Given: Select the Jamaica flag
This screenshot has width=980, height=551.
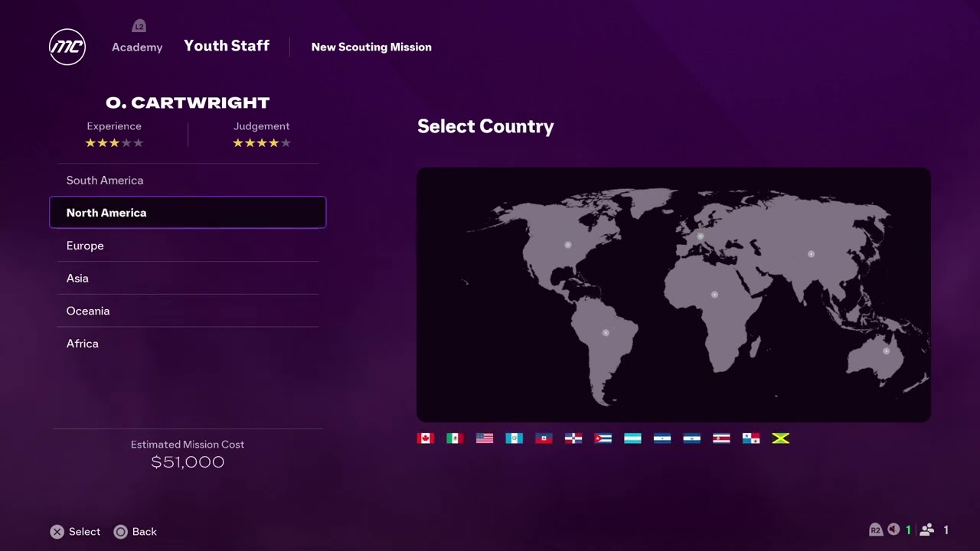Looking at the screenshot, I should [x=781, y=439].
